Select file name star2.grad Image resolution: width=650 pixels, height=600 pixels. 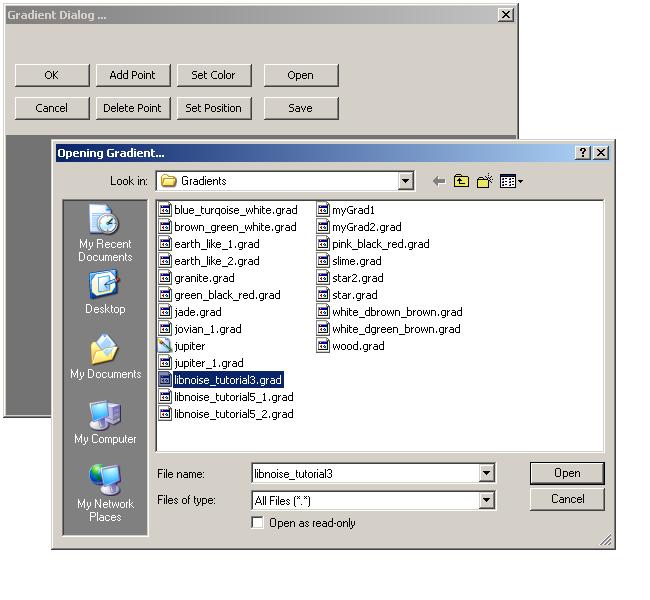[358, 278]
